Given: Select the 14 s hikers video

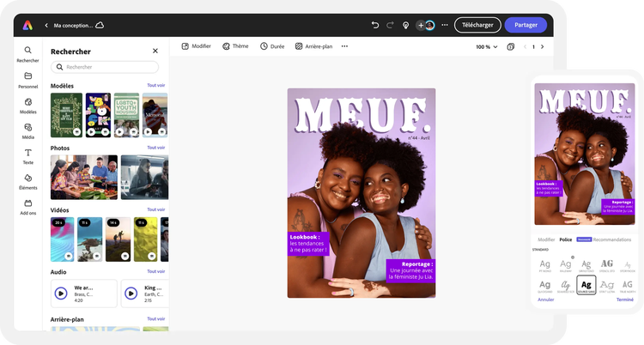Looking at the screenshot, I should click(118, 239).
